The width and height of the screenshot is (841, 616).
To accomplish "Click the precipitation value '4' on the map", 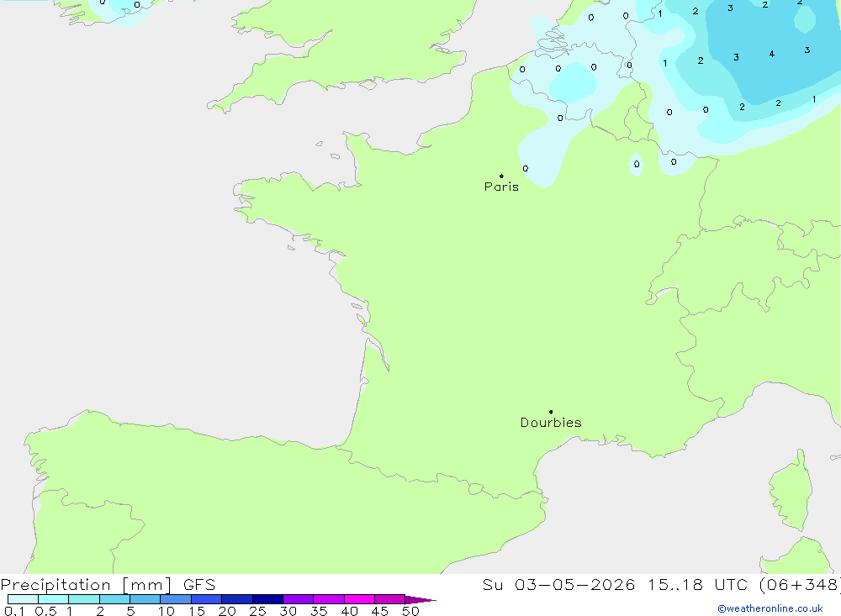I will click(x=772, y=54).
